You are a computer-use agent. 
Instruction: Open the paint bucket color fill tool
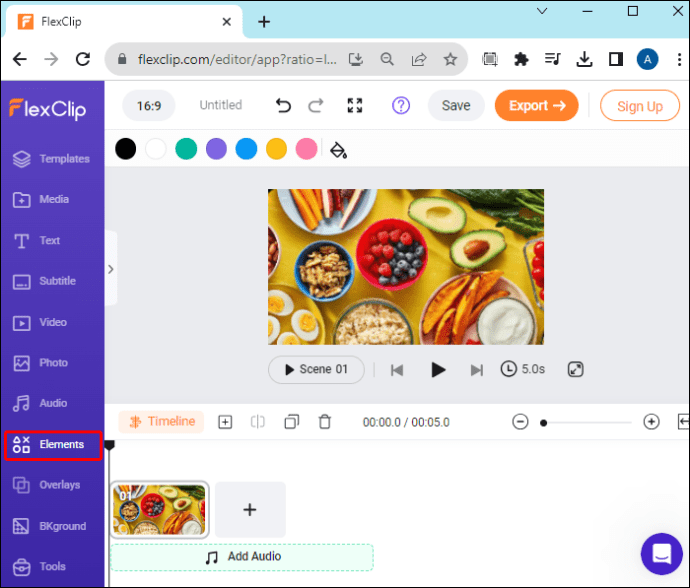338,150
